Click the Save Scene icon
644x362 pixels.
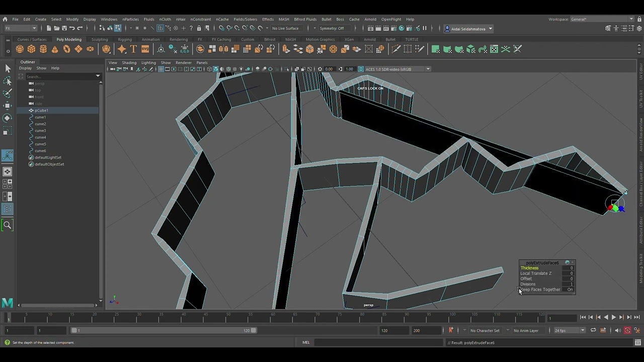pyautogui.click(x=64, y=28)
